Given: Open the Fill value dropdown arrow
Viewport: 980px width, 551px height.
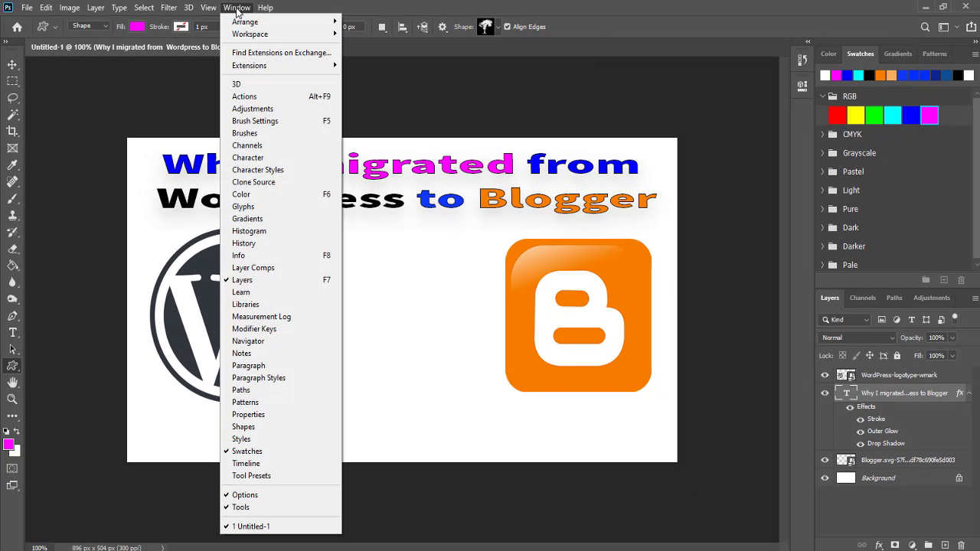Looking at the screenshot, I should pyautogui.click(x=952, y=356).
